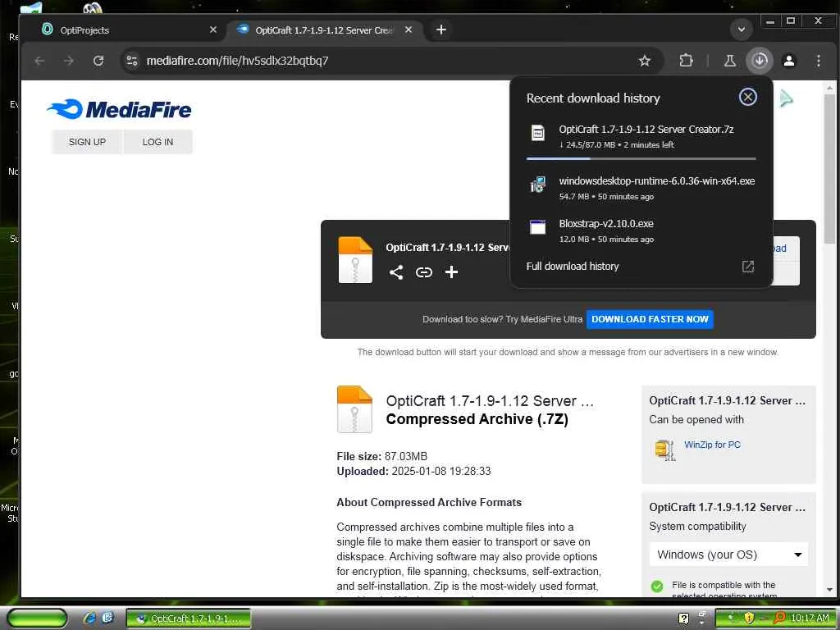Click the Internet Explorer quick launch icon
The image size is (840, 630).
pyautogui.click(x=90, y=618)
